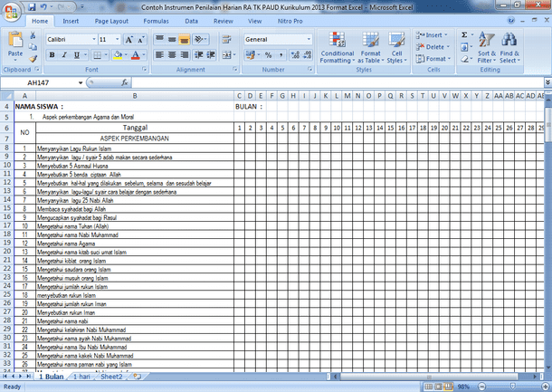Image resolution: width=552 pixels, height=392 pixels.
Task: Click the Insert Function fx icon
Action: [x=125, y=82]
